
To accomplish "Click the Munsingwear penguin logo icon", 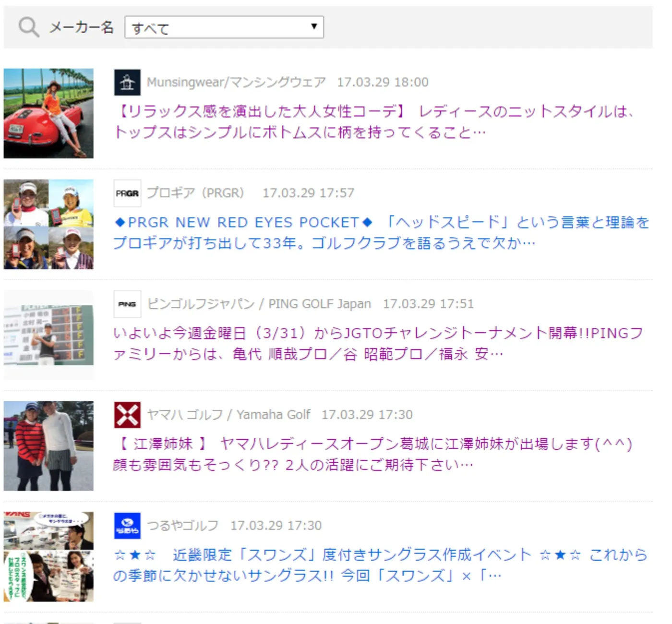I will 127,83.
